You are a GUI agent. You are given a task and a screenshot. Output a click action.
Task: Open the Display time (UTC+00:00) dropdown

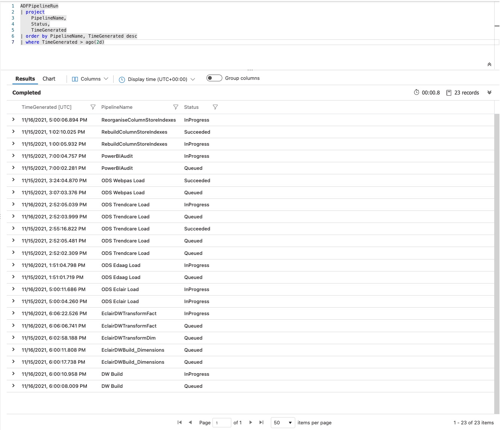[x=156, y=79]
